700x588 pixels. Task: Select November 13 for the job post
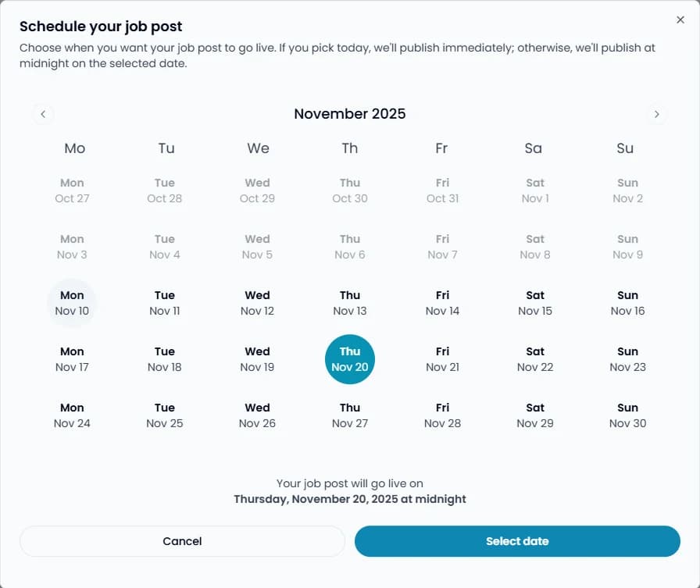click(349, 303)
